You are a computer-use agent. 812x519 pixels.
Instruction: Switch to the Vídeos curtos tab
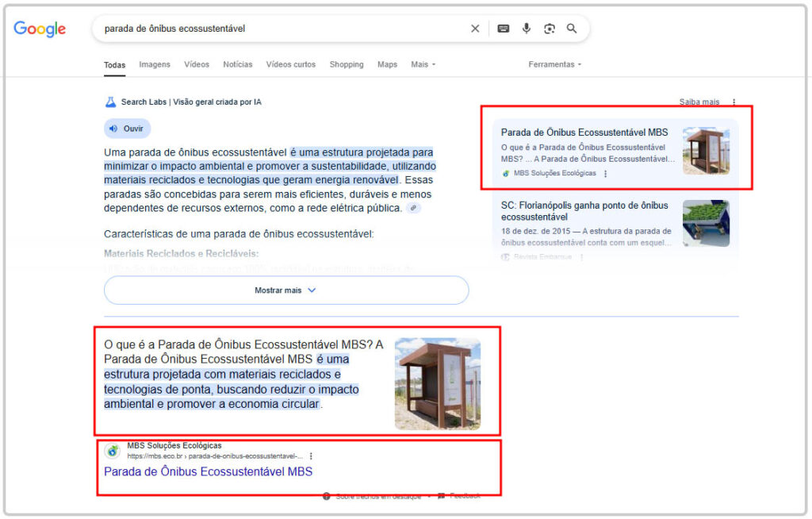290,64
